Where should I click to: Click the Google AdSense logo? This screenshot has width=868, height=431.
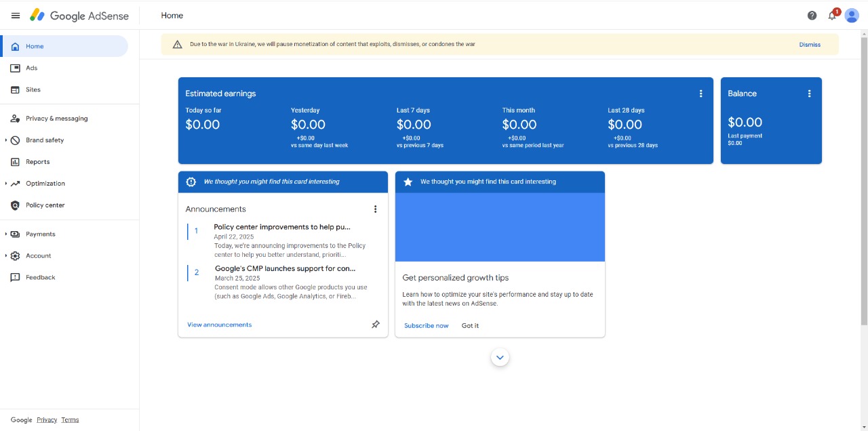[x=79, y=16]
